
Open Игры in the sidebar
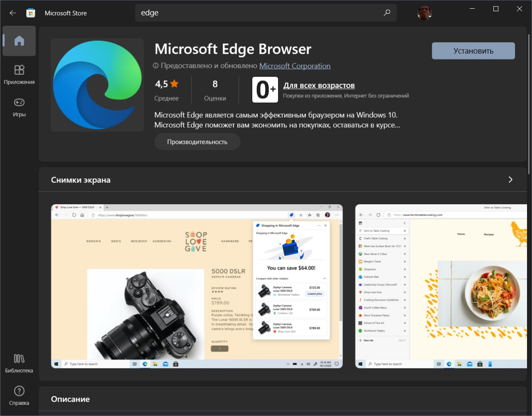click(19, 107)
